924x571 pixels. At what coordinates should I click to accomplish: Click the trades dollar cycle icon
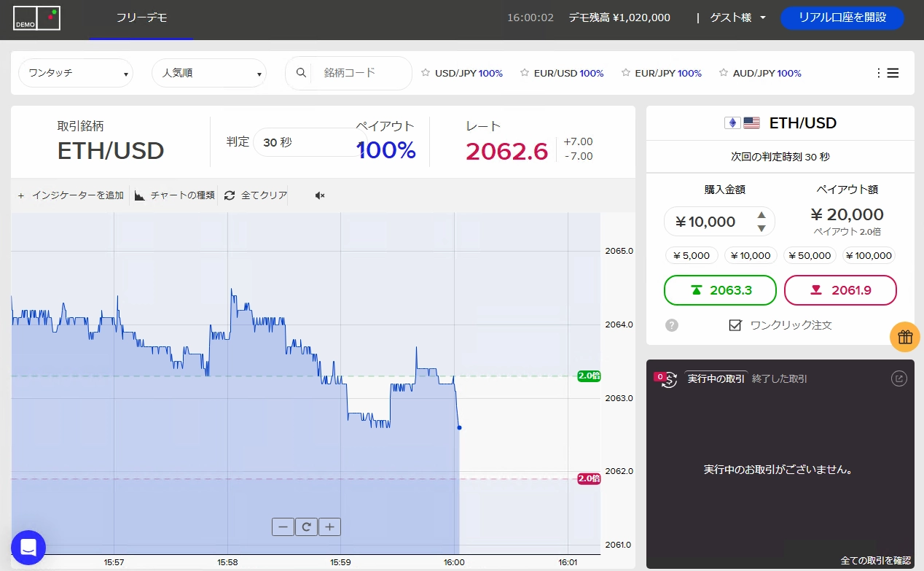click(x=667, y=378)
